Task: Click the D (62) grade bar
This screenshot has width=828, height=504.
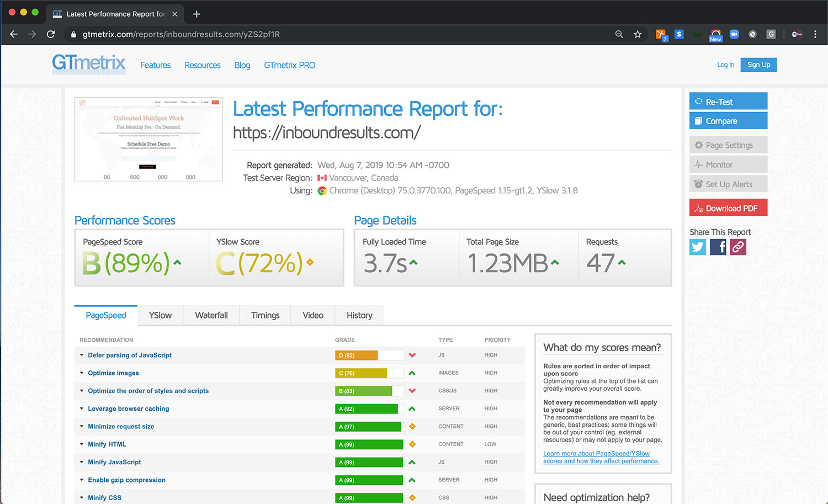Action: [369, 355]
